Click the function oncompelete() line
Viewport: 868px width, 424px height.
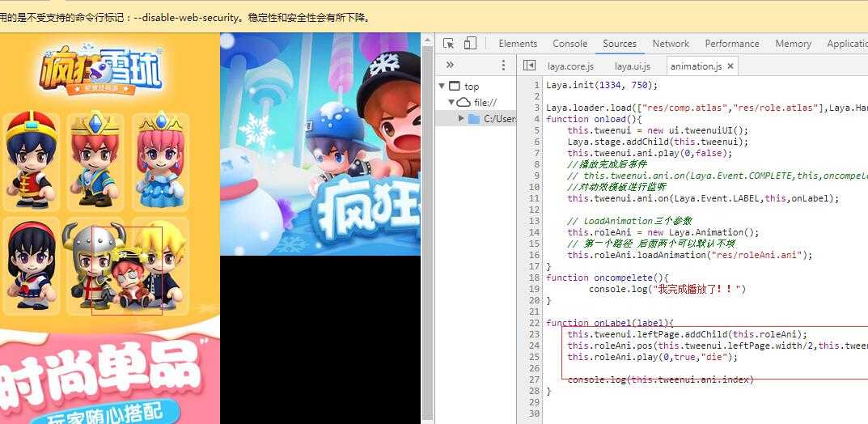(608, 278)
